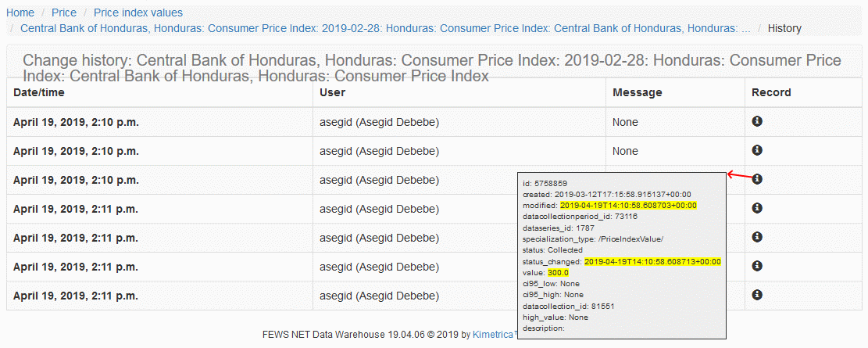Click the info icon in the fifth history row
Screen dimensions: 868x348
click(x=757, y=237)
